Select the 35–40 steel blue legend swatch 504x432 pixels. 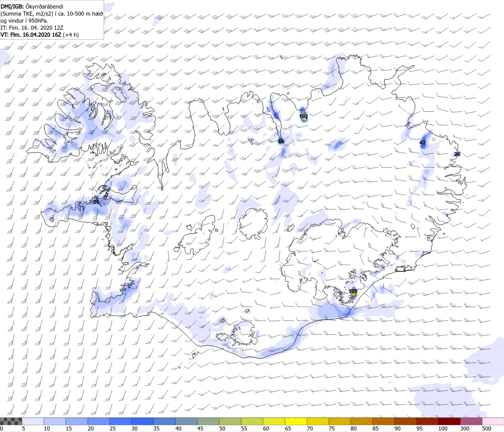(x=164, y=421)
